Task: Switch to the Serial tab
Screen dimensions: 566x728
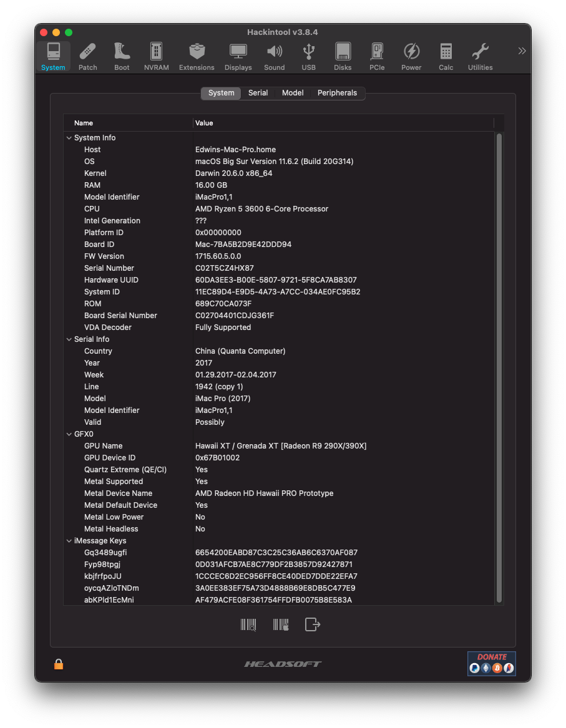Action: [x=258, y=93]
